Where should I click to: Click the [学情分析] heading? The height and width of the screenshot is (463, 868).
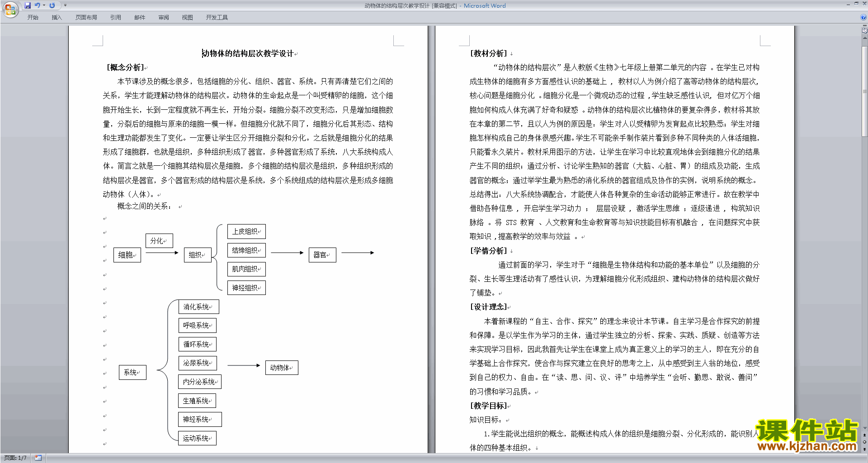488,251
